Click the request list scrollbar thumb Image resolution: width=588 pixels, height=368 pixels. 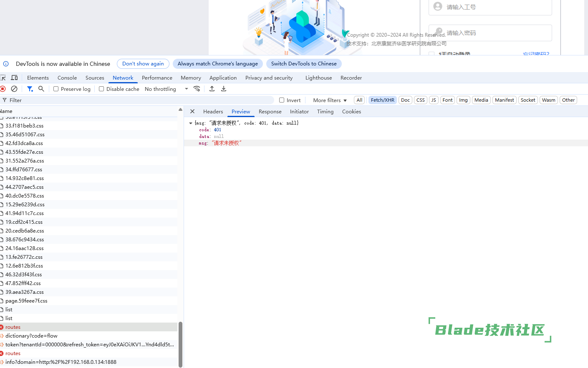click(181, 344)
